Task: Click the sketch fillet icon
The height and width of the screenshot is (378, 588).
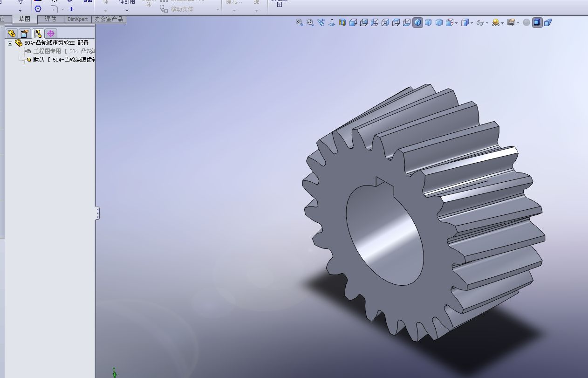Action: (54, 9)
